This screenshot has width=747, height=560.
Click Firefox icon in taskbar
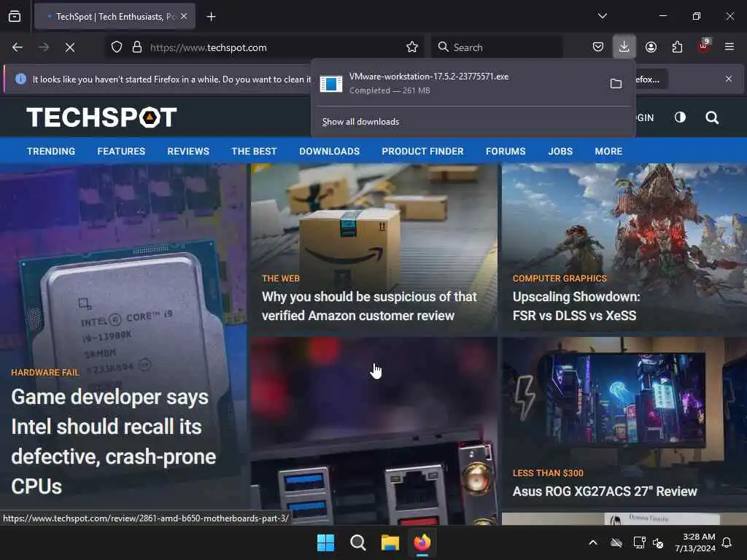422,542
